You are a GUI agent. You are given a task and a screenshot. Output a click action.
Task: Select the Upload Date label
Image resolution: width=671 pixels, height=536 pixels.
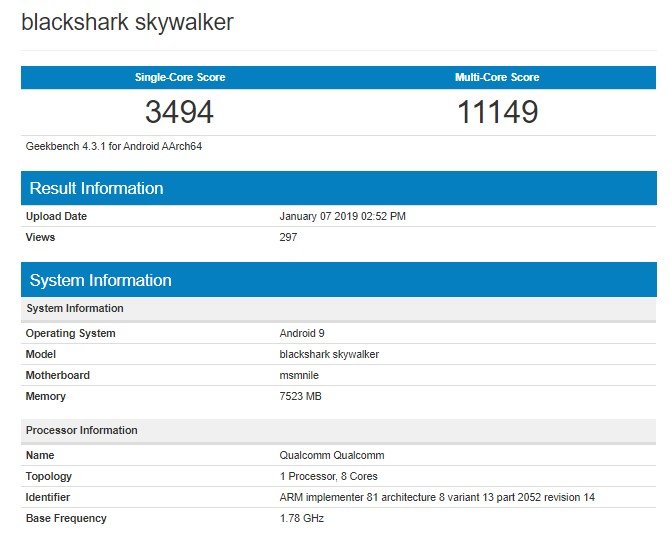click(x=56, y=216)
